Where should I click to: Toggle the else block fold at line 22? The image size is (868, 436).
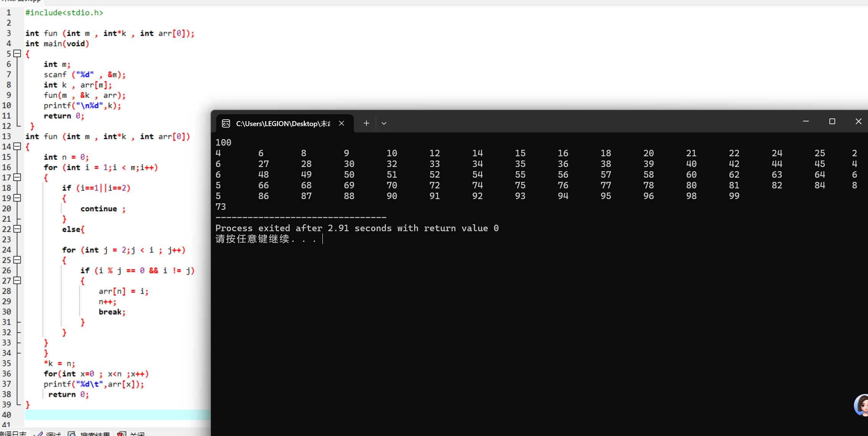click(x=17, y=229)
